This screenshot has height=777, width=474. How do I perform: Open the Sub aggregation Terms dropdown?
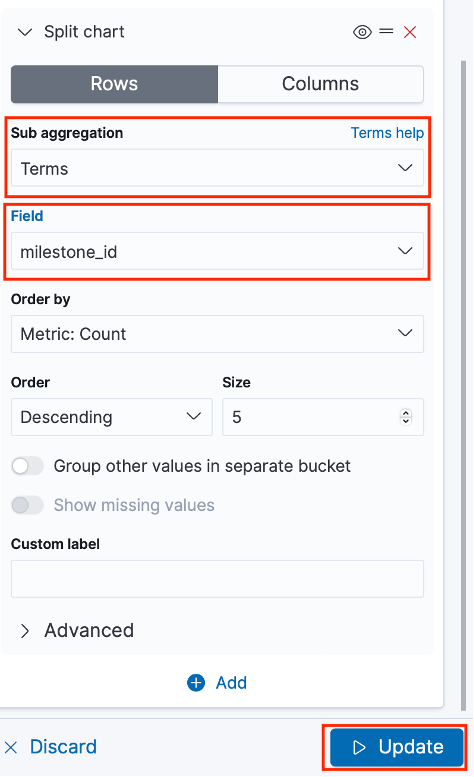pos(217,168)
